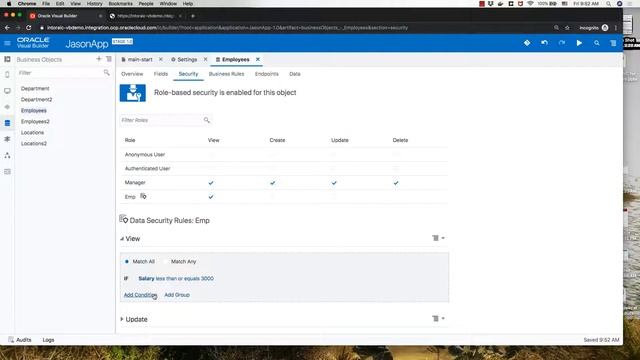Click Emp data security rules icon
Screen dimensions: 640x360
pyautogui.click(x=143, y=196)
